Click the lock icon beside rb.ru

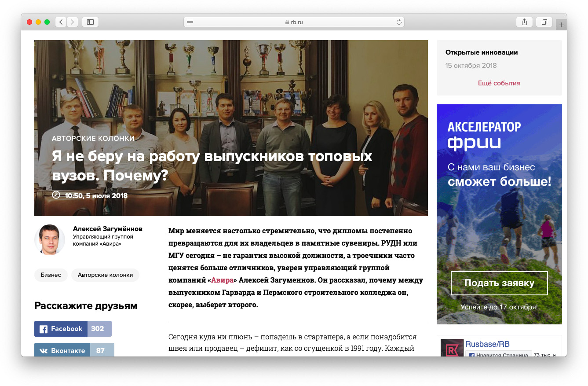pos(287,22)
